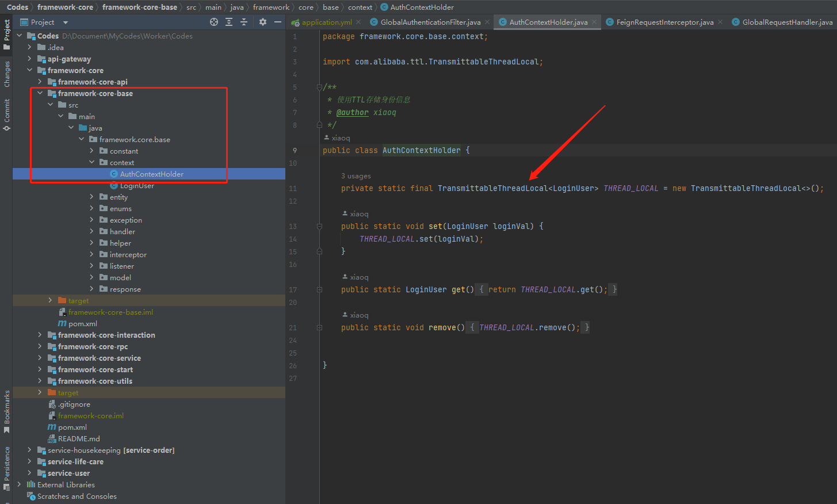Click the framework-core-base breadcrumb
The image size is (837, 504).
[x=140, y=7]
